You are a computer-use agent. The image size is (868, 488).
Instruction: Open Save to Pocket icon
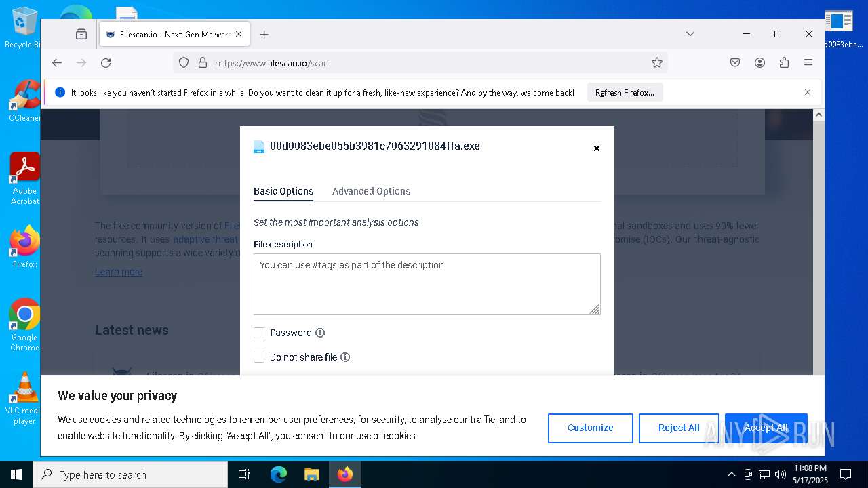tap(735, 63)
